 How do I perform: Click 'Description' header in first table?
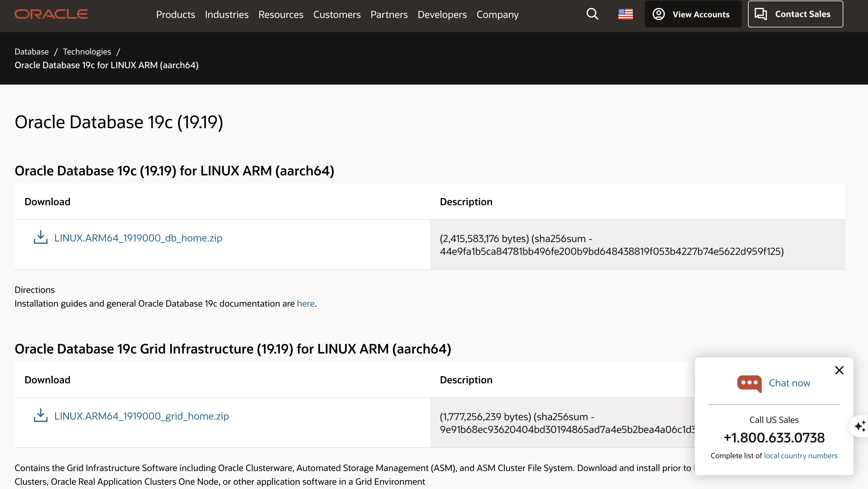click(466, 202)
